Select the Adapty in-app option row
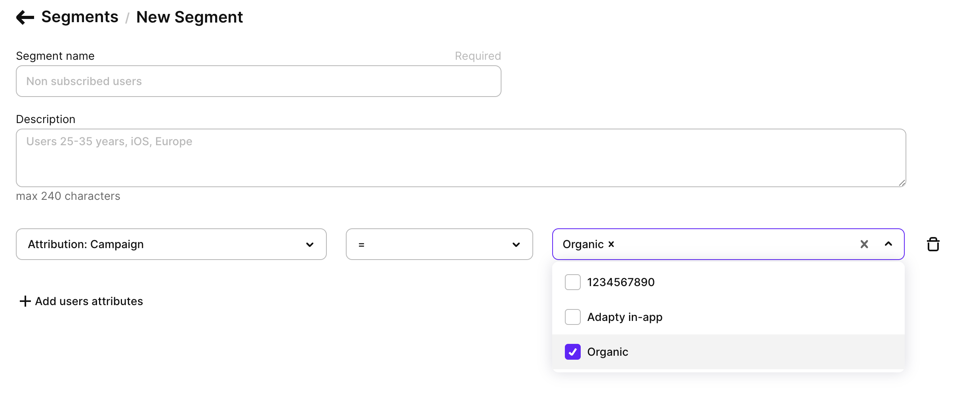 click(x=624, y=317)
